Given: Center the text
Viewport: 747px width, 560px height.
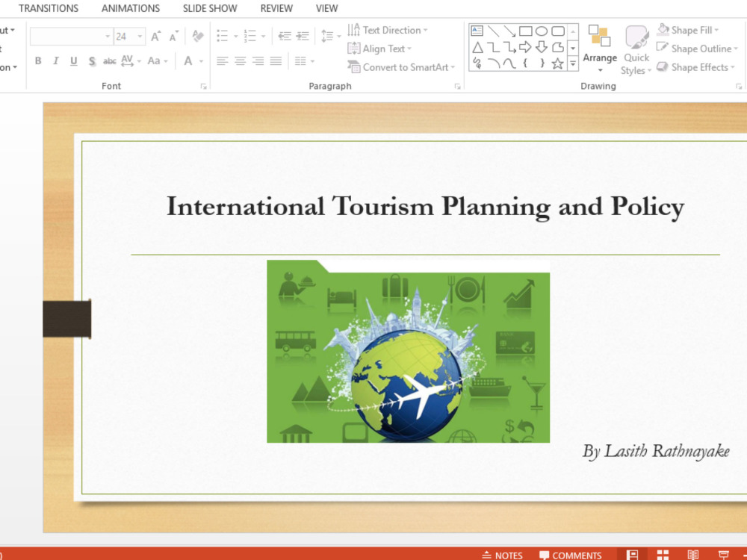Looking at the screenshot, I should (x=240, y=61).
